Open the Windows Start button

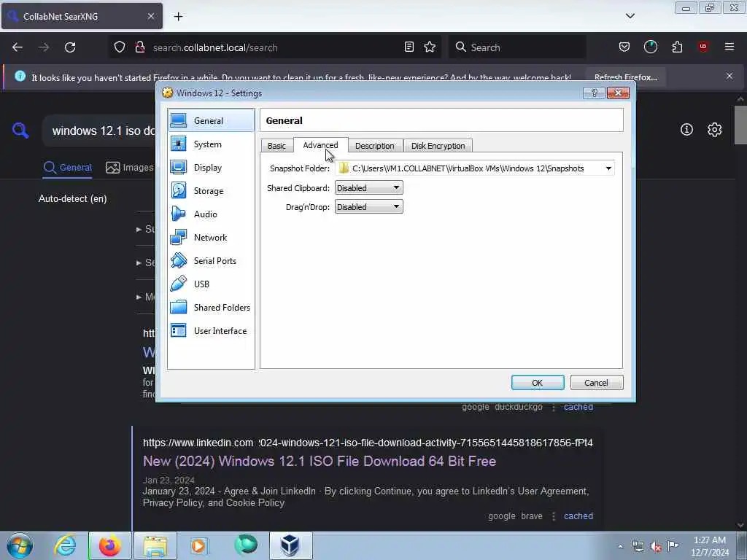coord(20,545)
